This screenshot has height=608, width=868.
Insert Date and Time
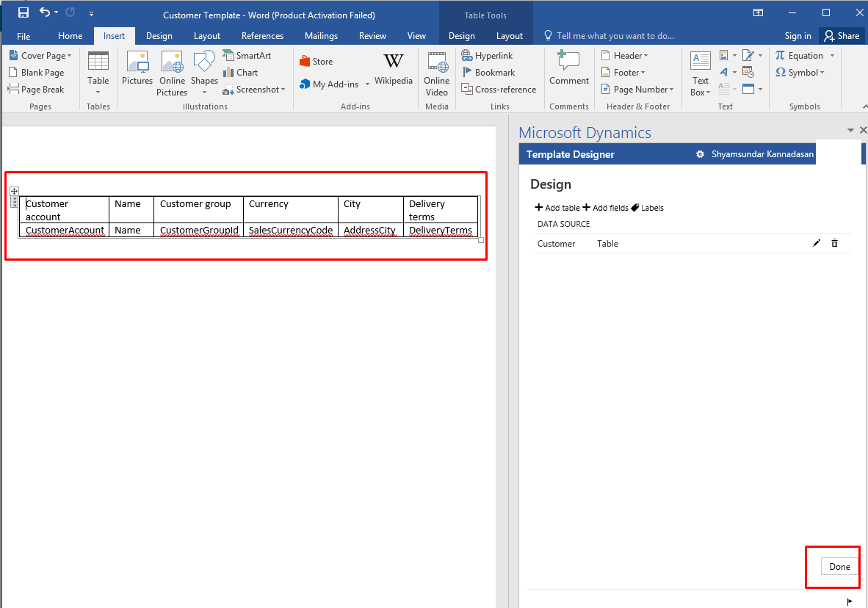(x=748, y=72)
